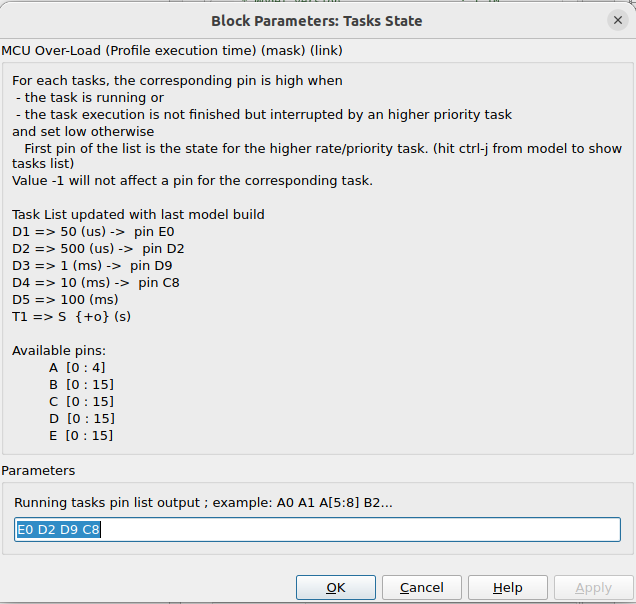Click the 'D5 => 100 (ms)' task line
Viewport: 636px width, 604px height.
65,299
